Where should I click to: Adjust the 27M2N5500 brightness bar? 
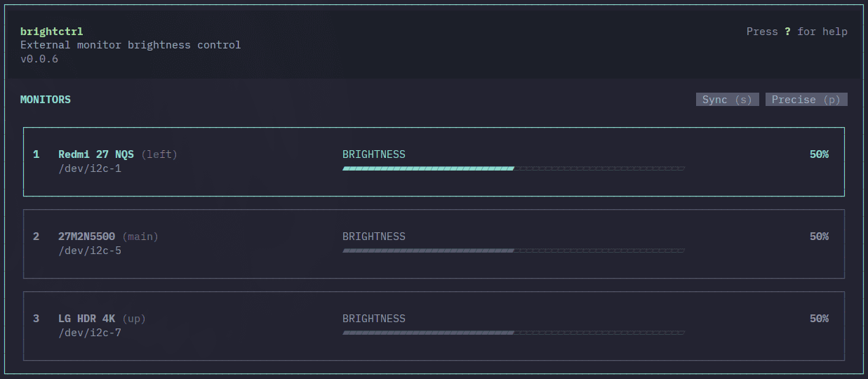pos(513,251)
